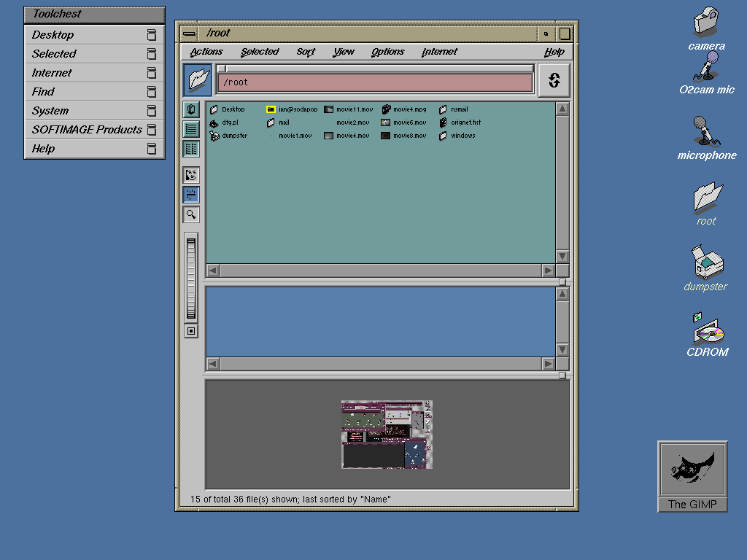The width and height of the screenshot is (747, 560).
Task: Click the vertical thumbwheel zoom slider
Action: [191, 278]
